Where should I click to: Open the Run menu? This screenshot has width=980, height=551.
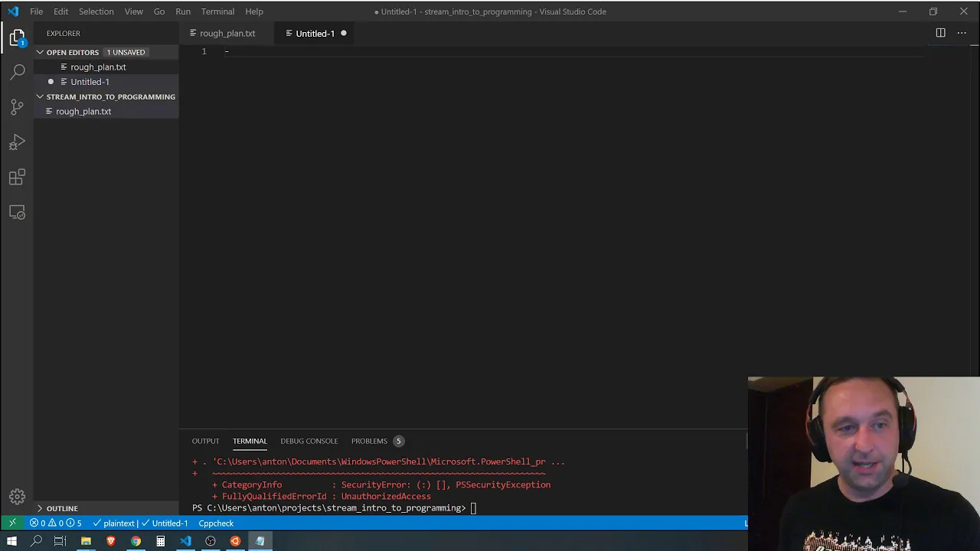[x=183, y=11]
